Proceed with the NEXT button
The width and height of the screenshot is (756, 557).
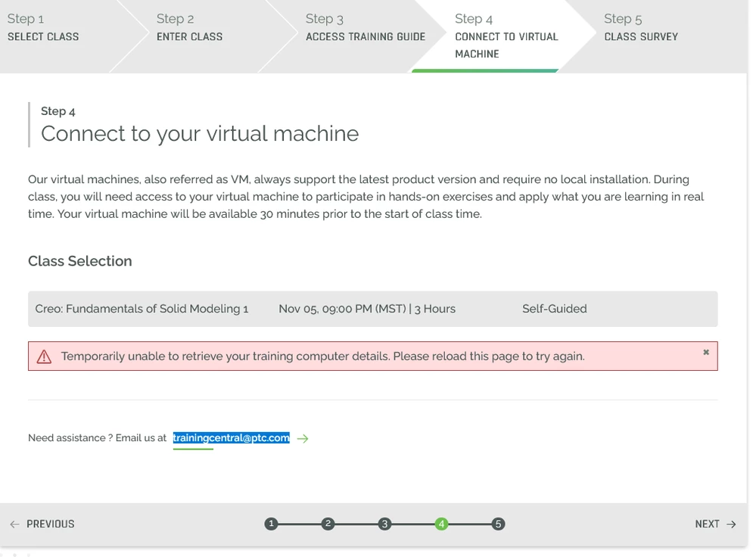coord(715,524)
